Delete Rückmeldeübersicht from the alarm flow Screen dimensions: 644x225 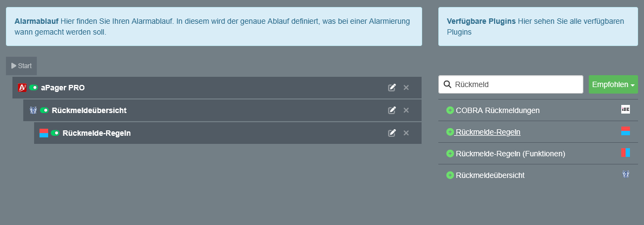tap(406, 110)
